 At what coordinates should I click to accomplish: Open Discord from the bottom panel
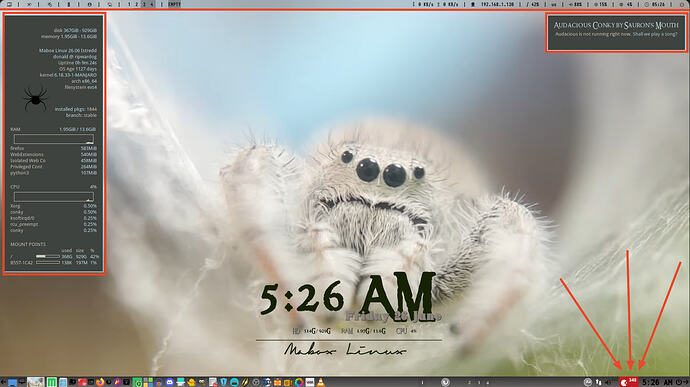(x=169, y=382)
